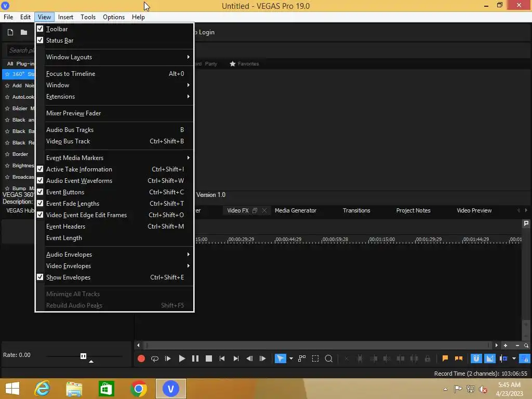This screenshot has width=532, height=399.
Task: Enable Event Headers menu item
Action: [115, 227]
